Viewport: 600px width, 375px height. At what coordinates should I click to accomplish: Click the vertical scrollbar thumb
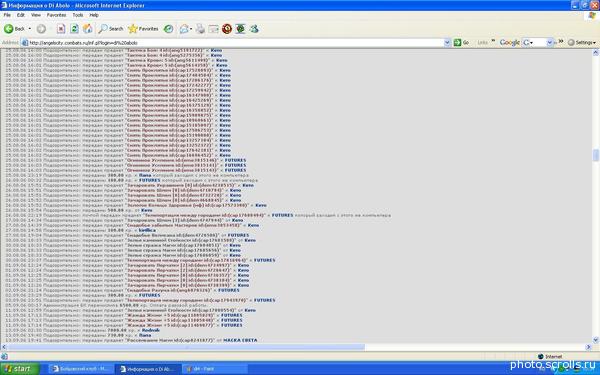click(595, 155)
